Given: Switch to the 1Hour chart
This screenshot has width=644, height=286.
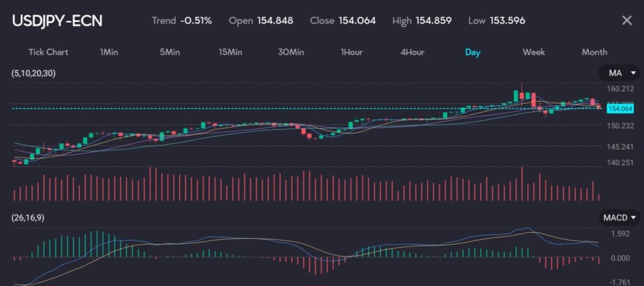Looking at the screenshot, I should [x=351, y=52].
